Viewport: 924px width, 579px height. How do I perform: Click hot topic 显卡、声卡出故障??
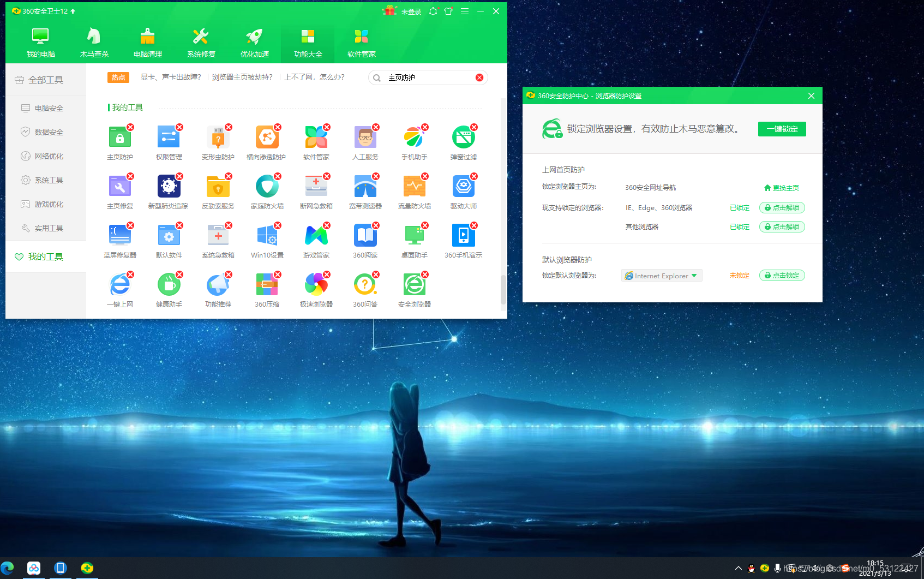point(171,77)
